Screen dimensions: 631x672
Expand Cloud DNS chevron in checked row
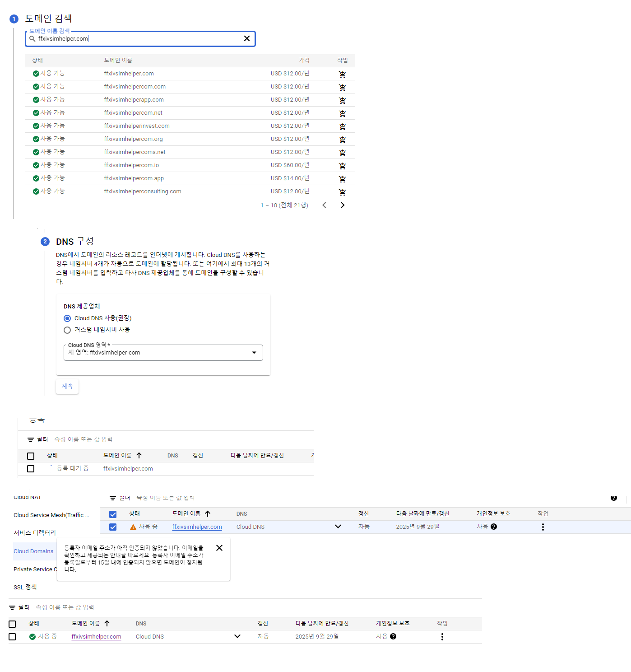pyautogui.click(x=338, y=527)
